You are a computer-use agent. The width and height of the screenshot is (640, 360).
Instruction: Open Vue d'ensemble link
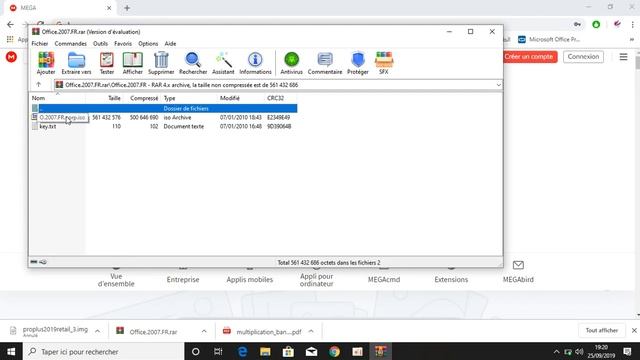tap(116, 280)
